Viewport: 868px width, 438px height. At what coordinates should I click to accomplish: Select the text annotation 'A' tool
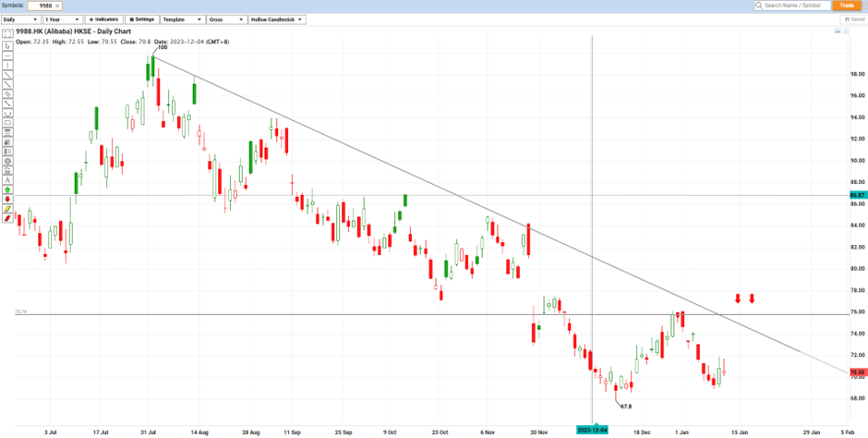pos(8,179)
